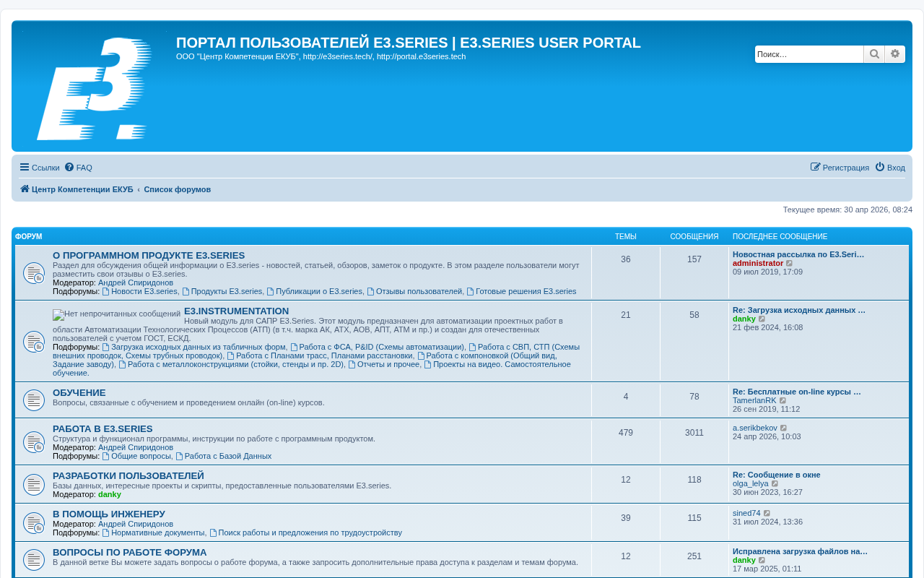Open latest post icon beside TamerlanRK
Screen dimensions: 924x578
click(783, 401)
